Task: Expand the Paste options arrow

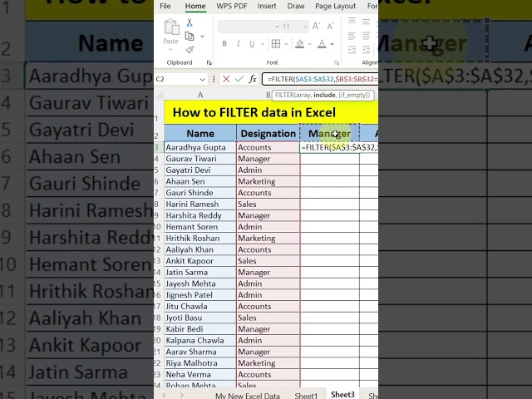Action: (x=170, y=50)
